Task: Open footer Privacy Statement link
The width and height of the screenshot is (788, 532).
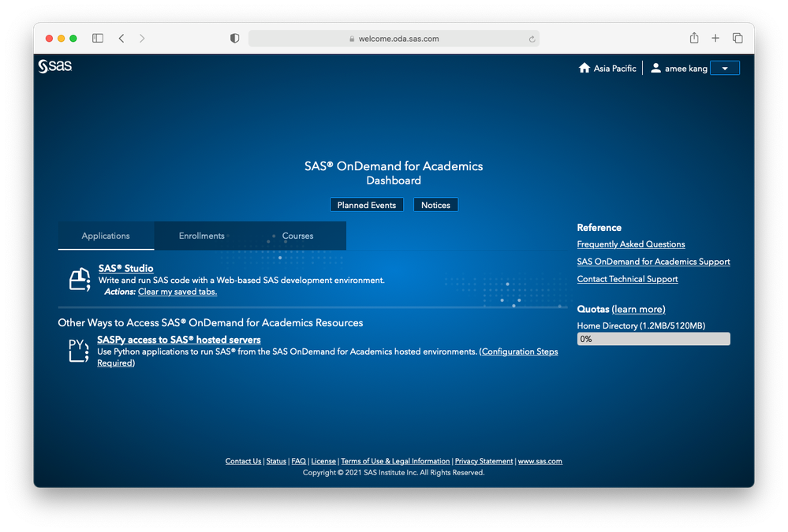Action: pyautogui.click(x=484, y=461)
